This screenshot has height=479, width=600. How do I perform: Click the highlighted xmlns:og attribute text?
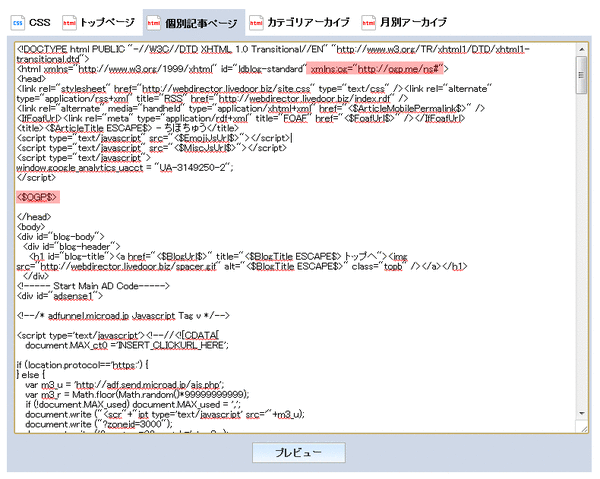pos(375,69)
